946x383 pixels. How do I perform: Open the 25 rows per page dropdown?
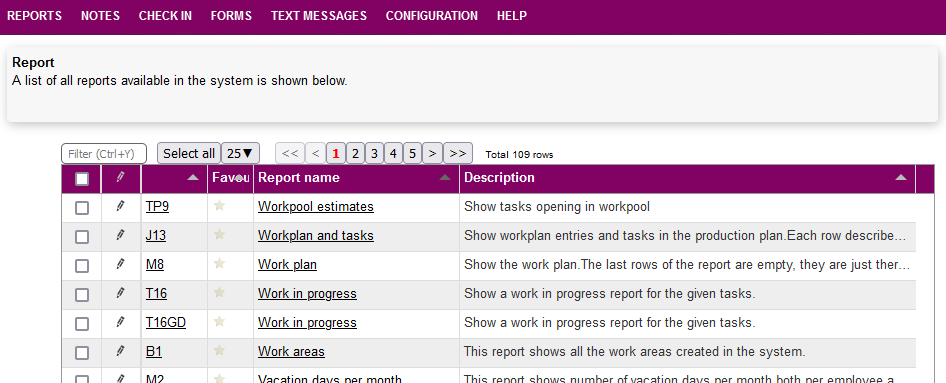(240, 154)
